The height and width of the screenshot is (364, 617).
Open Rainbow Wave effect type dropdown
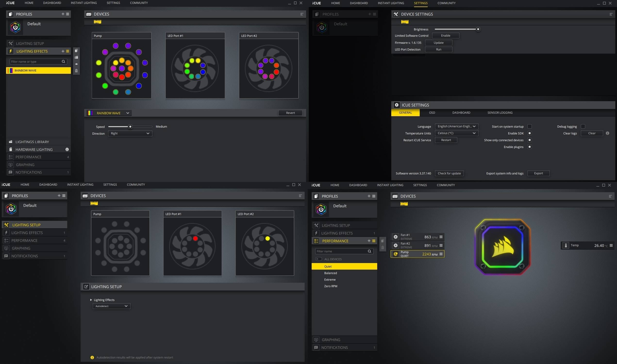tap(109, 113)
